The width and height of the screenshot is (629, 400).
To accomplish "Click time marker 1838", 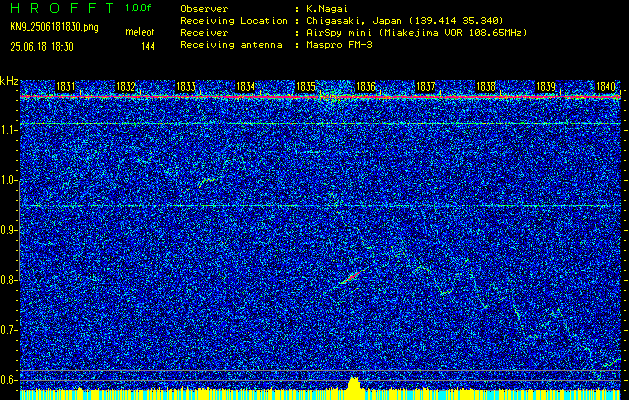I will pyautogui.click(x=486, y=86).
